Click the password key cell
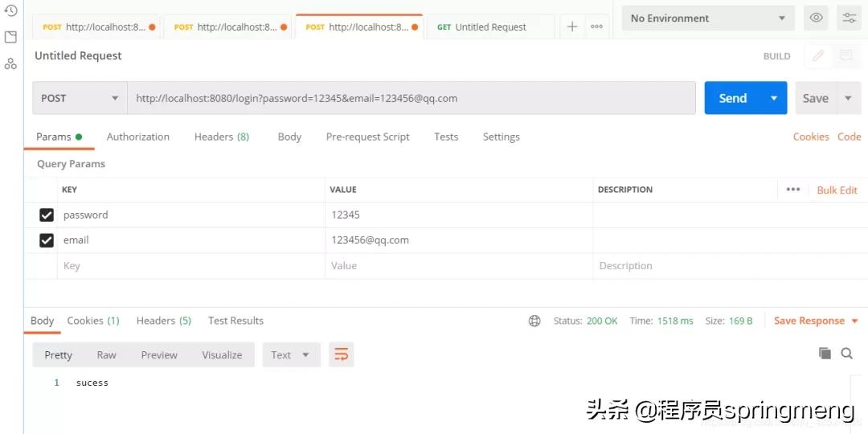Image resolution: width=868 pixels, height=434 pixels. coord(191,215)
